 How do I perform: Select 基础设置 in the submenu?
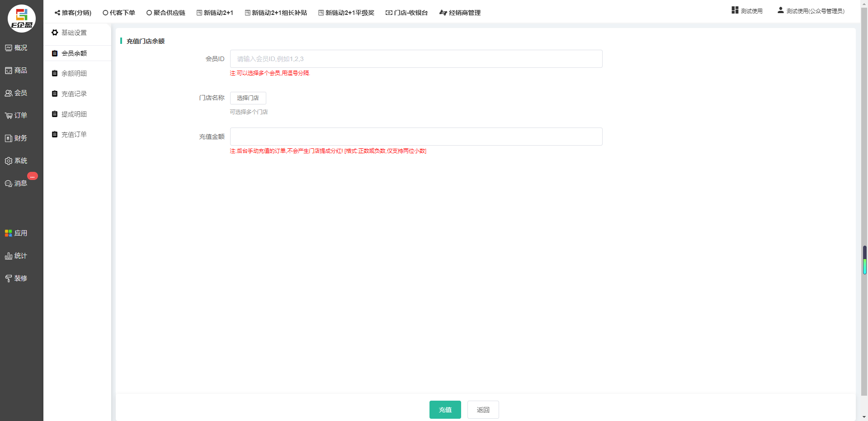[74, 33]
